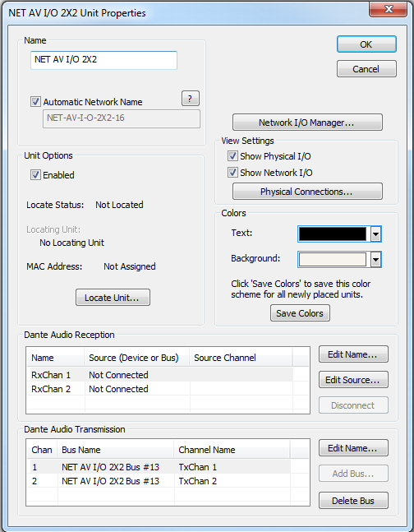Click the question mark help button

click(x=191, y=99)
